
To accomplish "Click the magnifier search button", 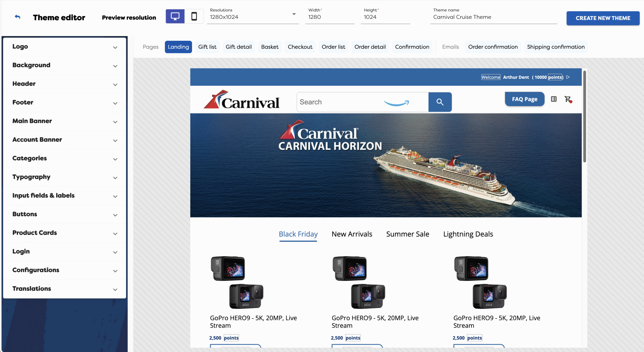I will [440, 102].
